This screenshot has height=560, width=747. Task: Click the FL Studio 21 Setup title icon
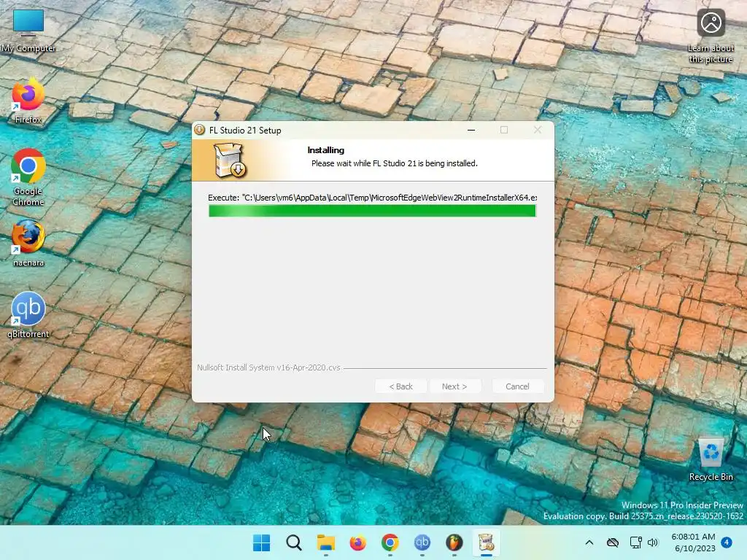pyautogui.click(x=200, y=130)
